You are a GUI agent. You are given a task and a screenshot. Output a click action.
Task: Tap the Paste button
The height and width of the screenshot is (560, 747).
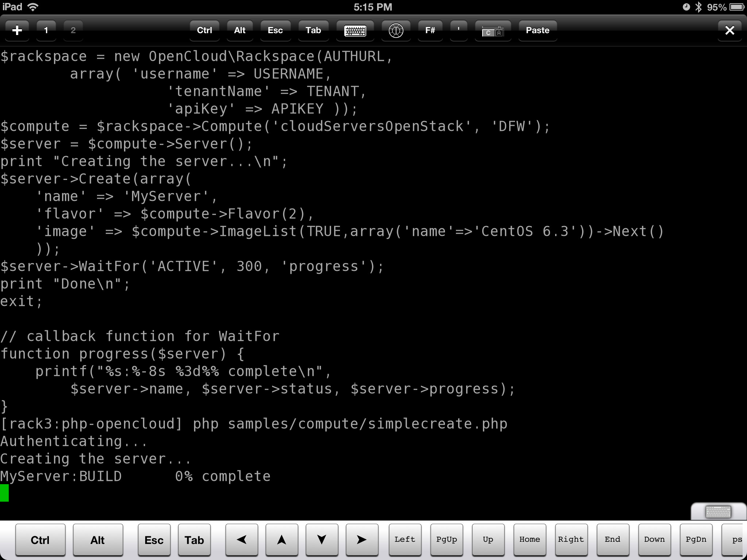538,31
